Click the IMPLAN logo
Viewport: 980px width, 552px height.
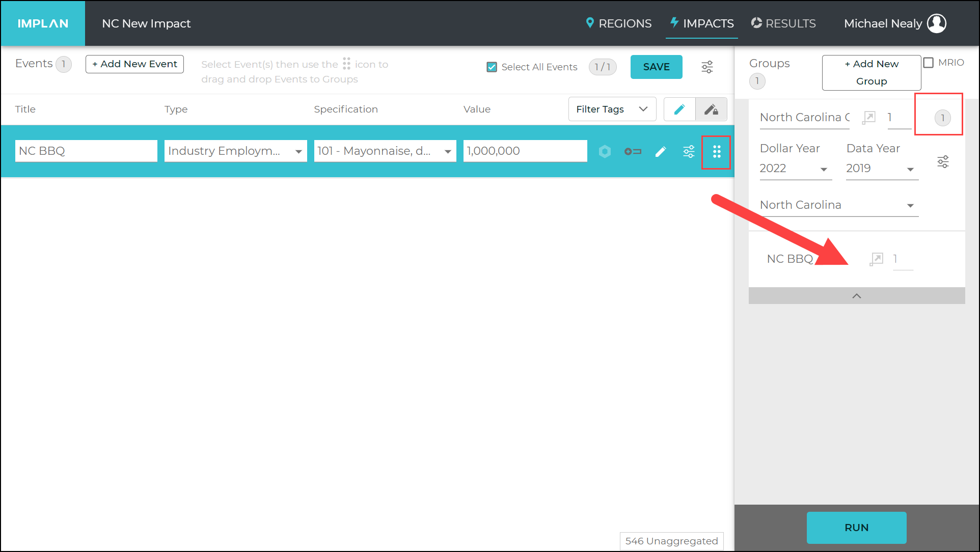[x=43, y=23]
